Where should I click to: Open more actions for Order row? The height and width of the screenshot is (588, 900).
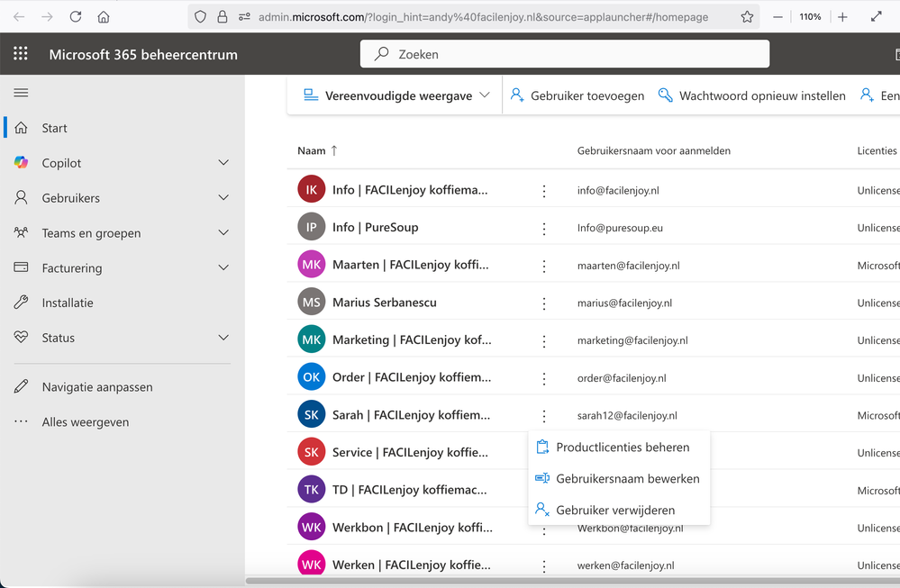click(x=544, y=378)
